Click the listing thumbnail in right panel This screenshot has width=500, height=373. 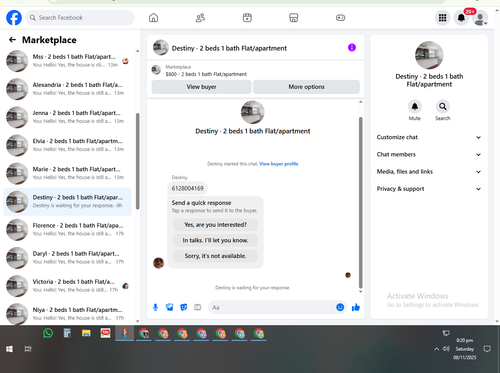click(x=429, y=55)
